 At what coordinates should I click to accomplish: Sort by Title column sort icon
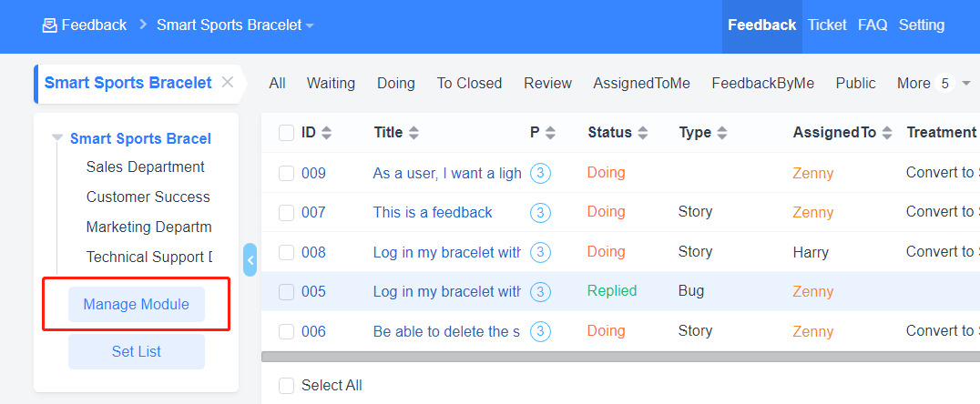[x=413, y=133]
